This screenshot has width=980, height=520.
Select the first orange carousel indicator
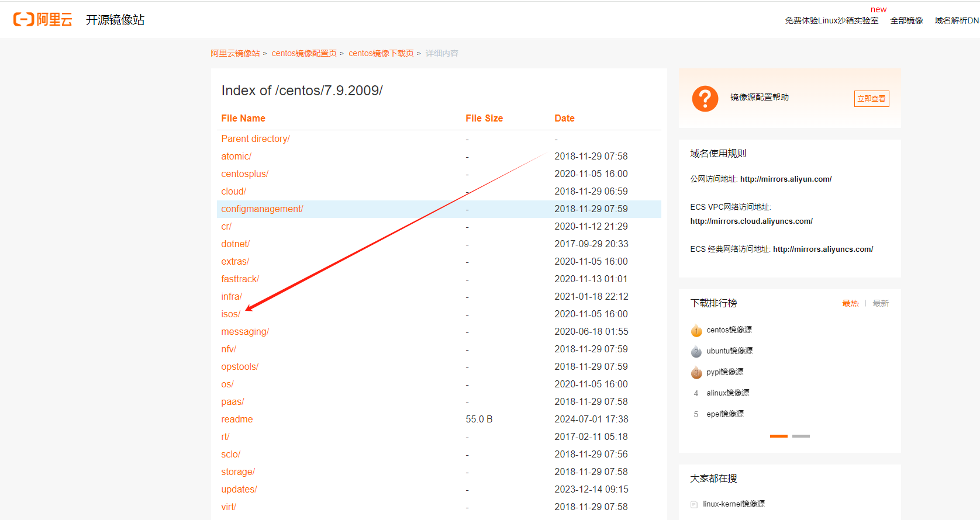point(779,436)
